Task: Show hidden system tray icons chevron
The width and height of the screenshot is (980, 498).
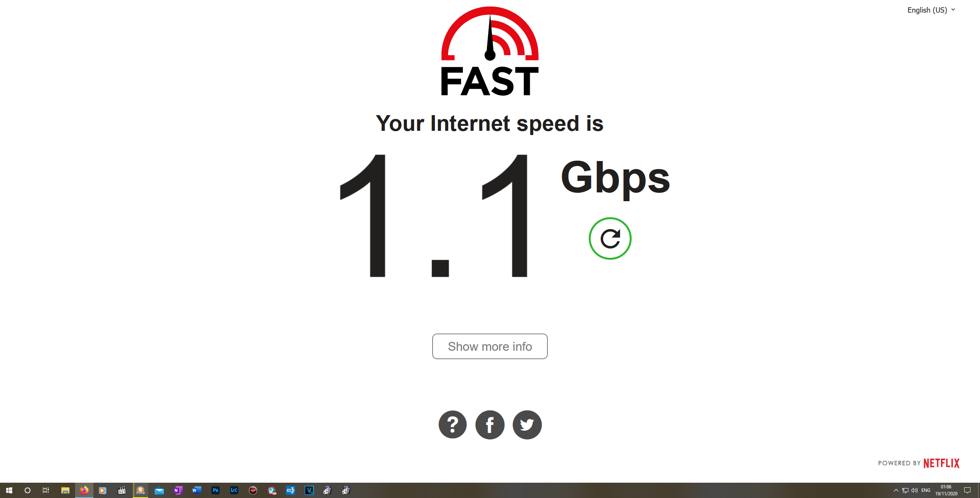Action: (x=896, y=490)
